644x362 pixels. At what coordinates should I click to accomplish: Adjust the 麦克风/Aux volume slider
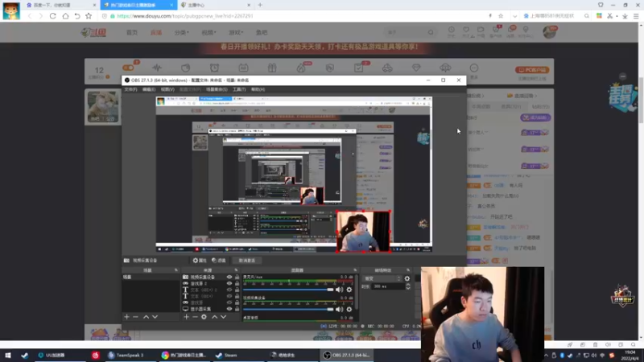coord(289,290)
